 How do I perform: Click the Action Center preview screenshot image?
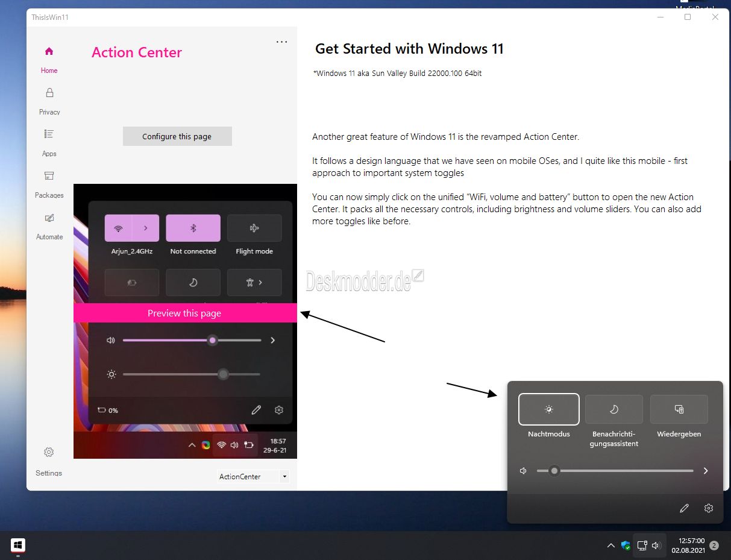(x=185, y=321)
